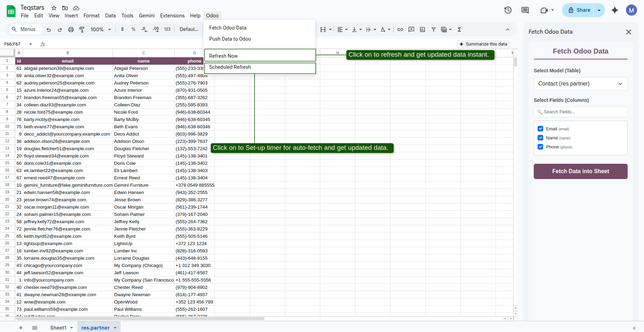Click the redo arrow in toolbar

coord(60,30)
